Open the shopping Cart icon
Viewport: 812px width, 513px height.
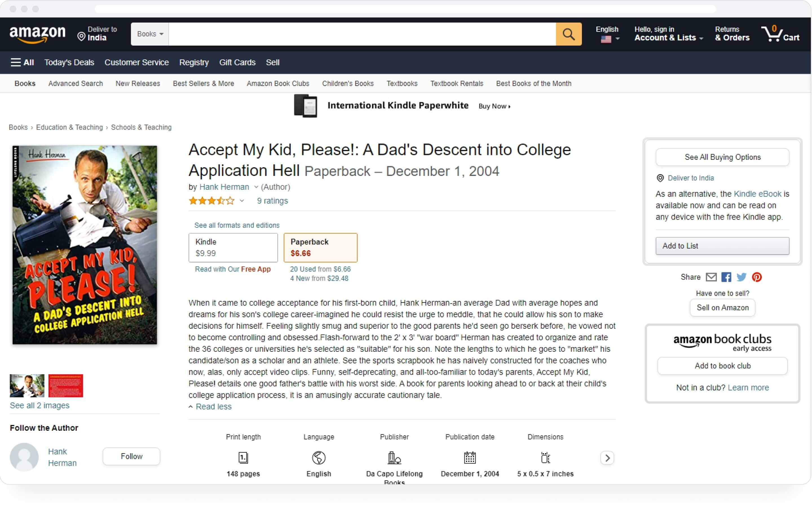[x=780, y=34]
